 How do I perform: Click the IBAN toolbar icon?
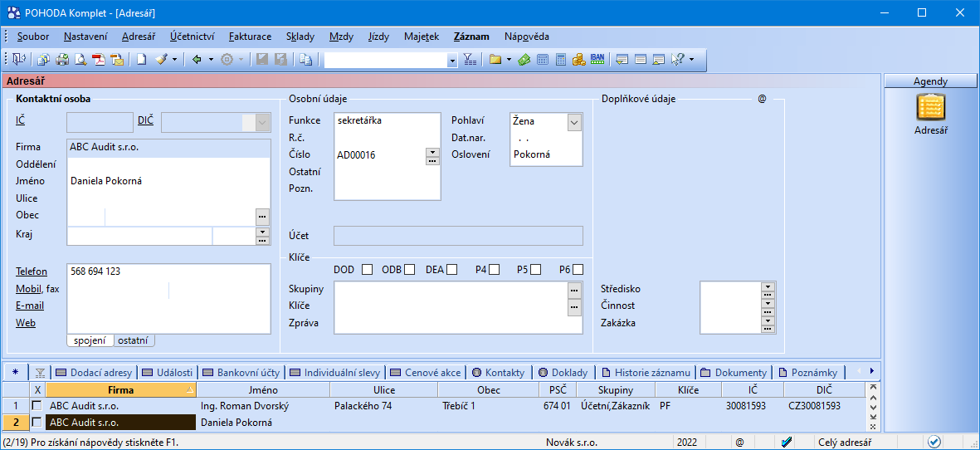pyautogui.click(x=597, y=60)
